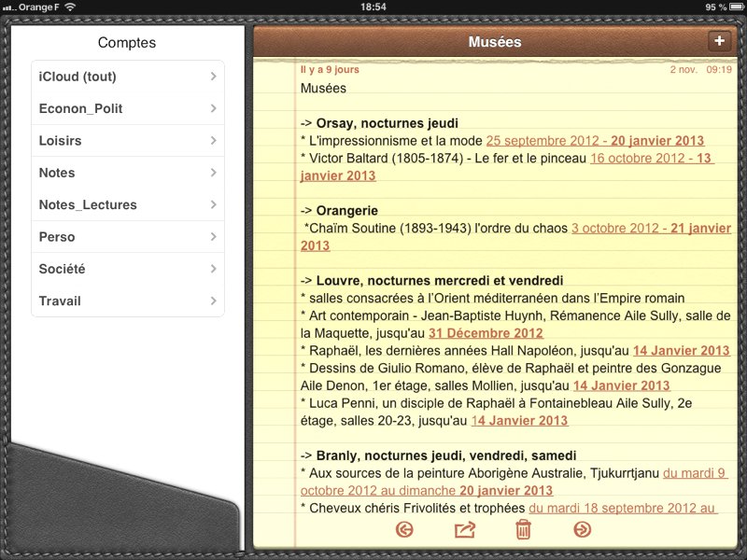Open the Loisirs notes folder
The height and width of the screenshot is (560, 747).
point(127,141)
